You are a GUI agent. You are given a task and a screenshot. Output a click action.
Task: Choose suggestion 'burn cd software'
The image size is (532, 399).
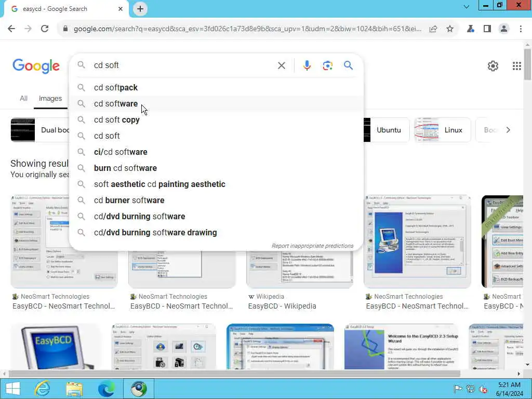point(216,168)
